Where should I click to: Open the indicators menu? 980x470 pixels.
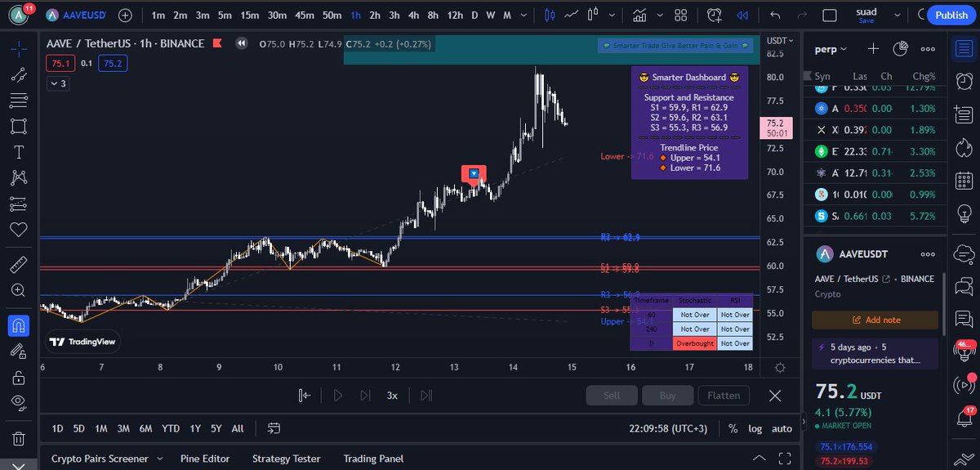(640, 15)
